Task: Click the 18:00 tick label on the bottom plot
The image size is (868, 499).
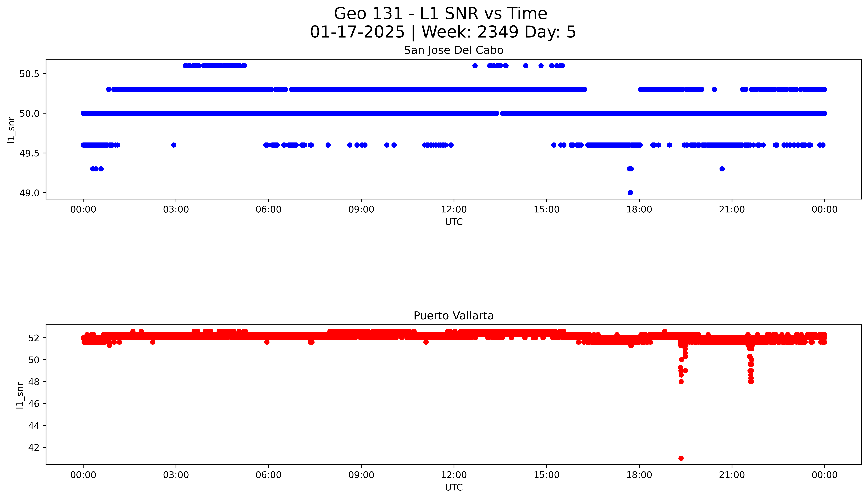Action: click(x=639, y=475)
